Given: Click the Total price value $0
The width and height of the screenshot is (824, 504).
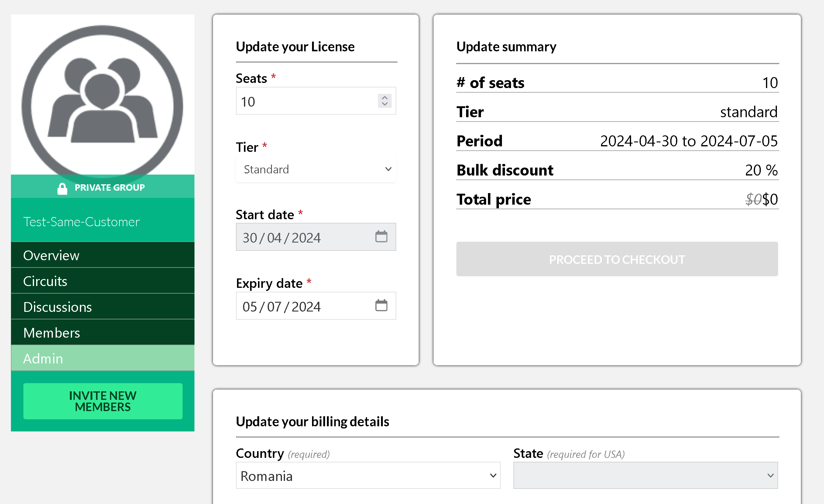Looking at the screenshot, I should 770,199.
